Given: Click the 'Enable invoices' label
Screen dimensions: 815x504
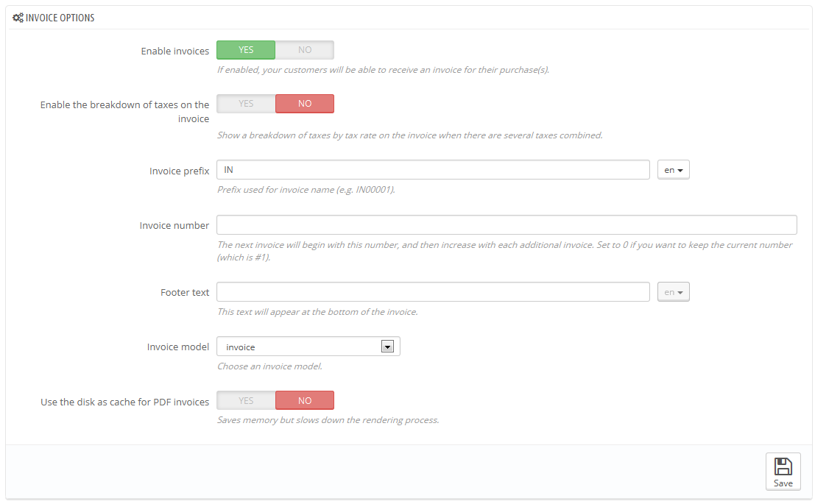Looking at the screenshot, I should click(x=174, y=51).
